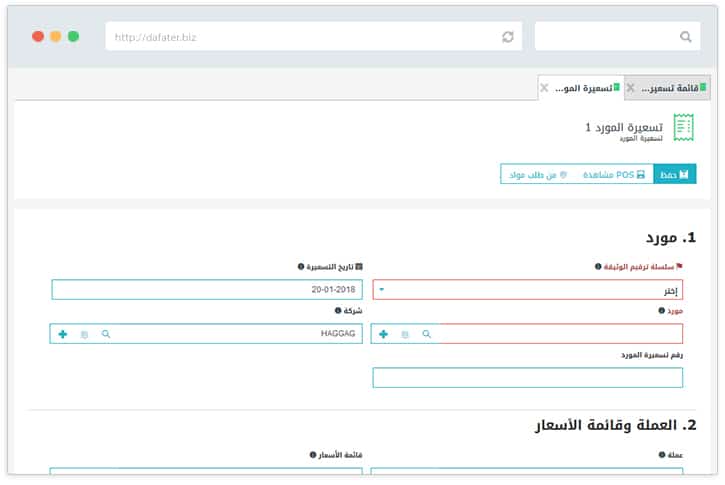Click the calendar icon beside تاريخ التسعيرة
The image size is (725, 485).
tap(359, 266)
